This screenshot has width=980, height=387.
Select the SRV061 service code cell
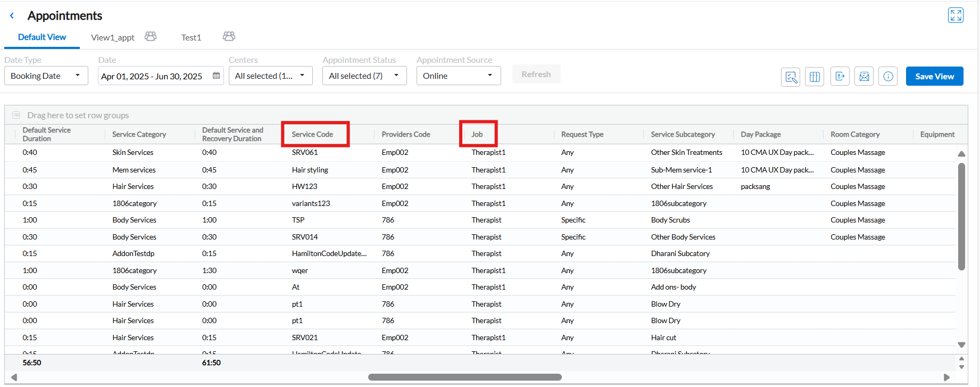click(305, 152)
